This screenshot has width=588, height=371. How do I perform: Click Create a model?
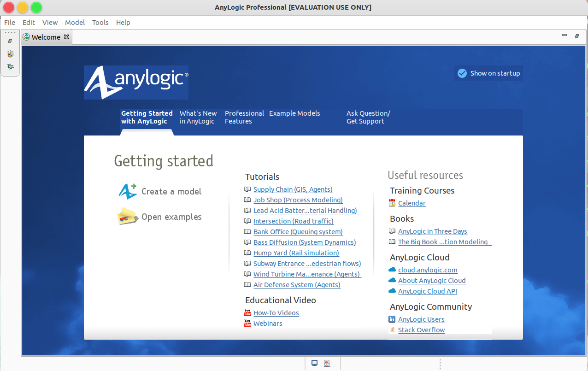[172, 191]
